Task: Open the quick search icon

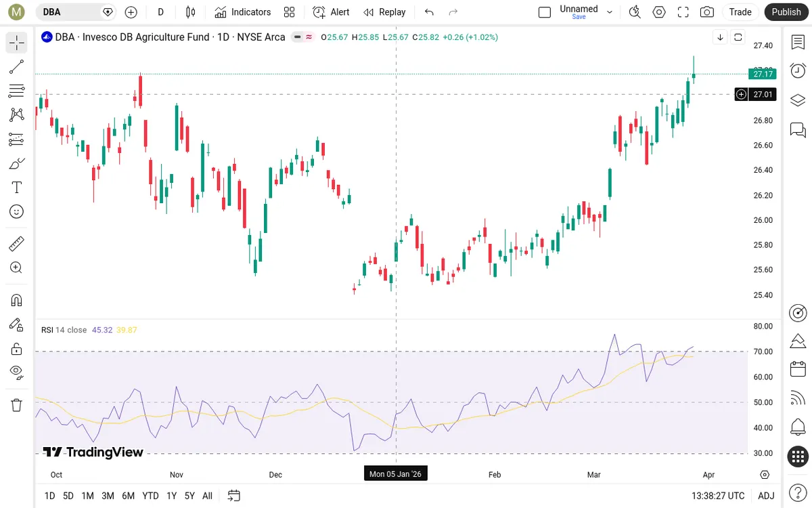Action: tap(635, 12)
